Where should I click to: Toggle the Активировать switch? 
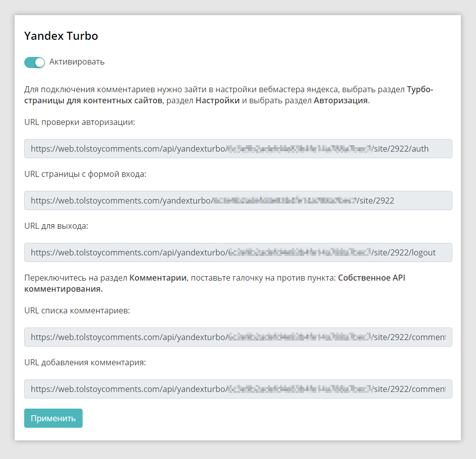tap(34, 62)
